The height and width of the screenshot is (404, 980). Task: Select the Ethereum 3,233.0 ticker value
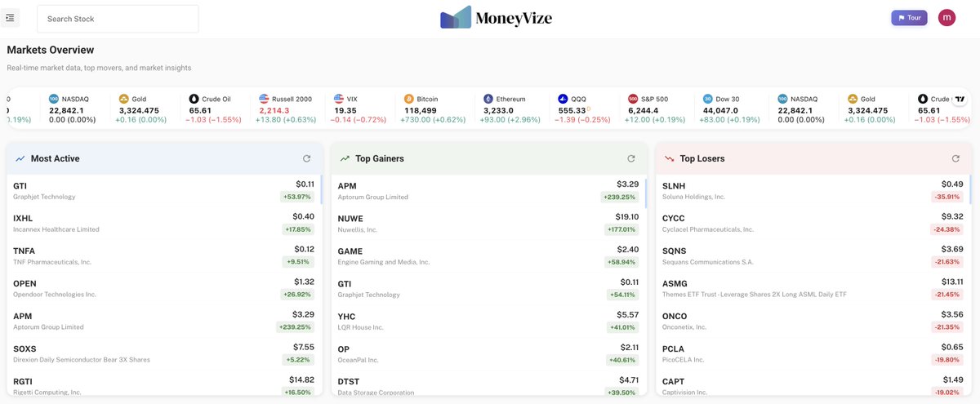pyautogui.click(x=499, y=109)
